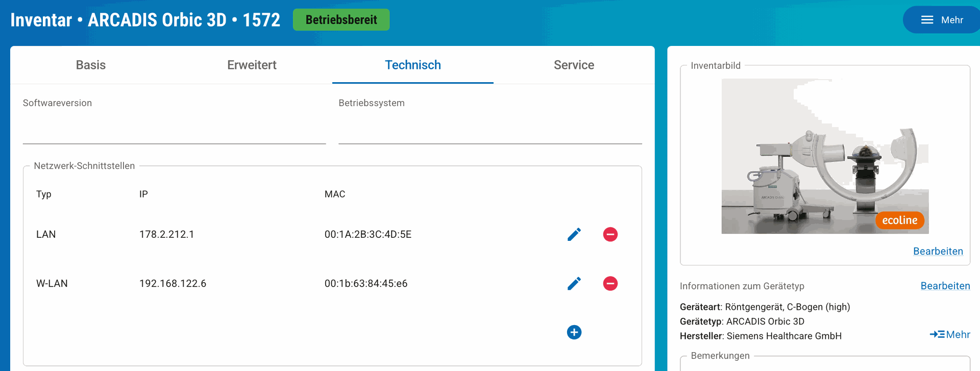Open the Erweitert tab
Viewport: 980px width, 371px height.
252,65
